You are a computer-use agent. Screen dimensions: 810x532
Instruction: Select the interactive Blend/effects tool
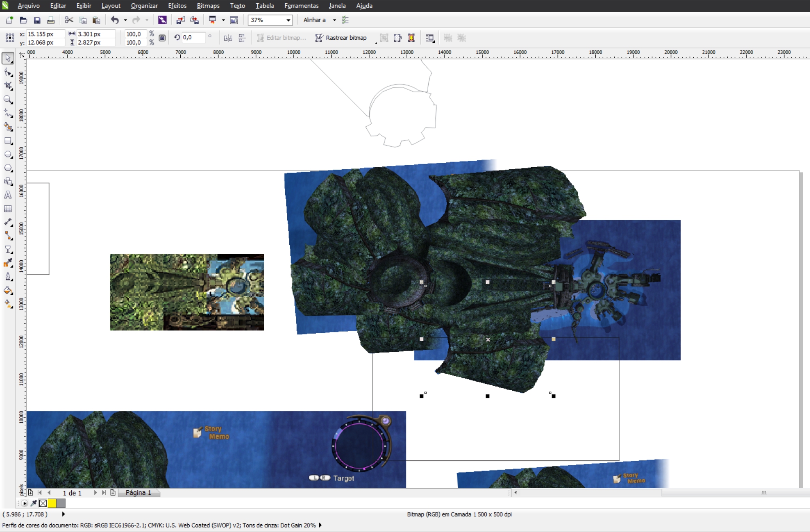pos(8,250)
